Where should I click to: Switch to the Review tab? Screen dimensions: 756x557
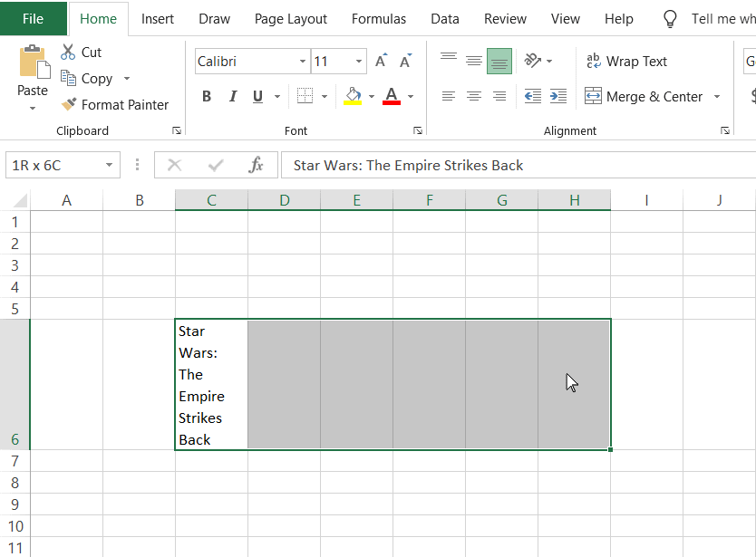(505, 19)
